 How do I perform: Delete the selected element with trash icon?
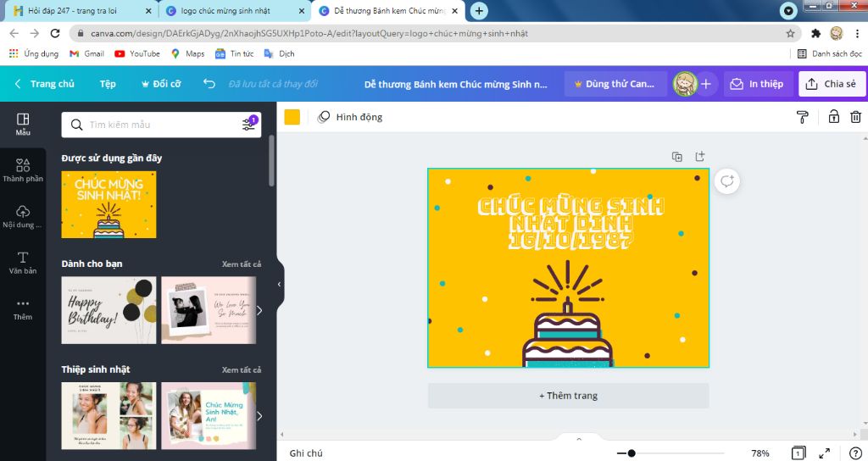(855, 117)
